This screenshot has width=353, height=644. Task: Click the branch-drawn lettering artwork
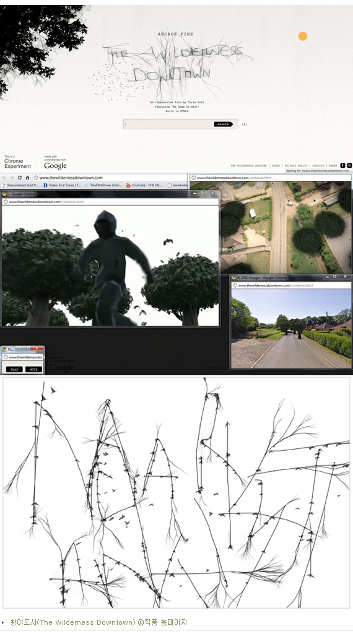point(176,492)
